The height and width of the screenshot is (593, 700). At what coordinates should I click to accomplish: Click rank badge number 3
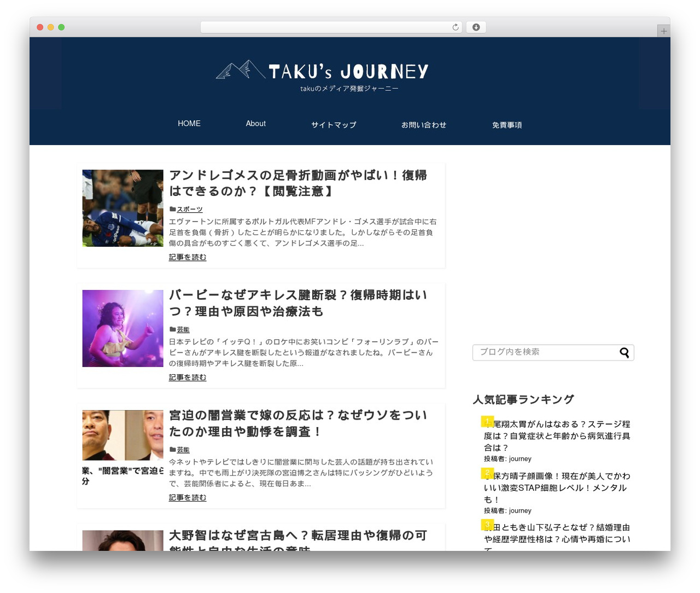pos(487,525)
